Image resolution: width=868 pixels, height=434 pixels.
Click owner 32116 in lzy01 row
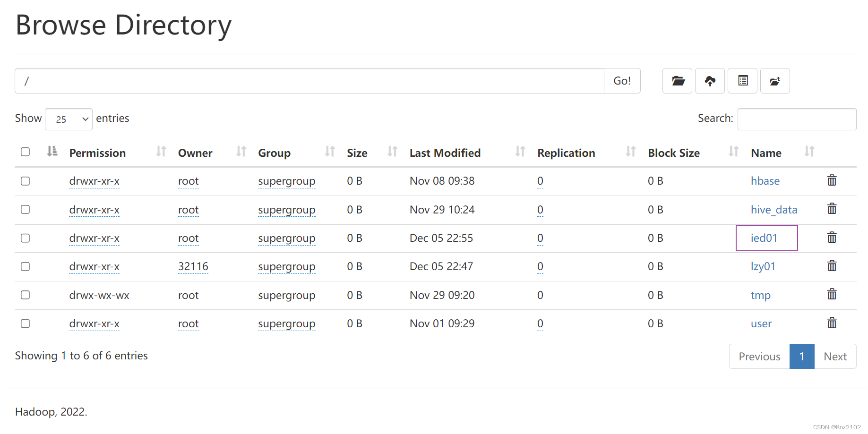(193, 266)
